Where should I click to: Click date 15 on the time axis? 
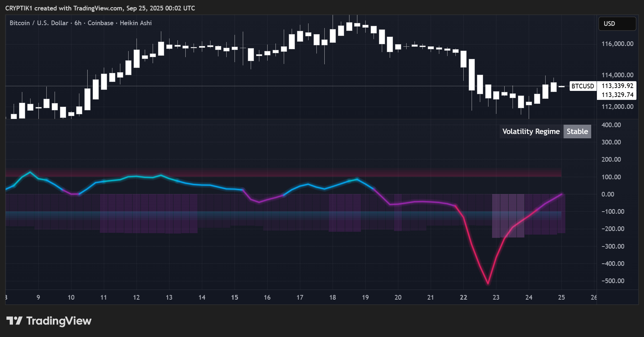(x=235, y=297)
